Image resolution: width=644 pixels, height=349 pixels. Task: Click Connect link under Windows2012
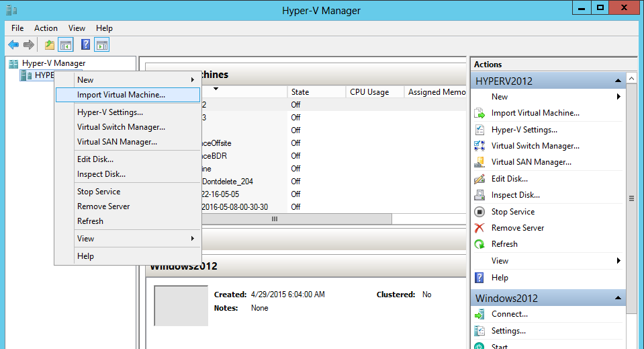click(509, 314)
